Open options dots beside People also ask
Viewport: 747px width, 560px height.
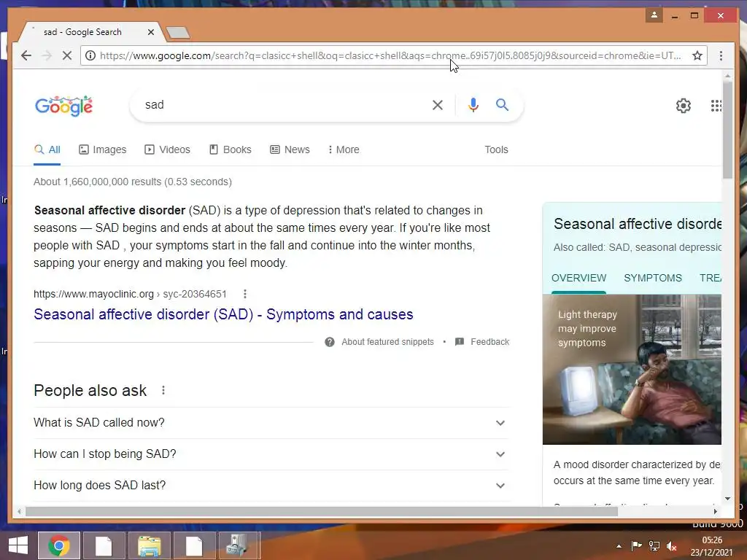pos(163,391)
